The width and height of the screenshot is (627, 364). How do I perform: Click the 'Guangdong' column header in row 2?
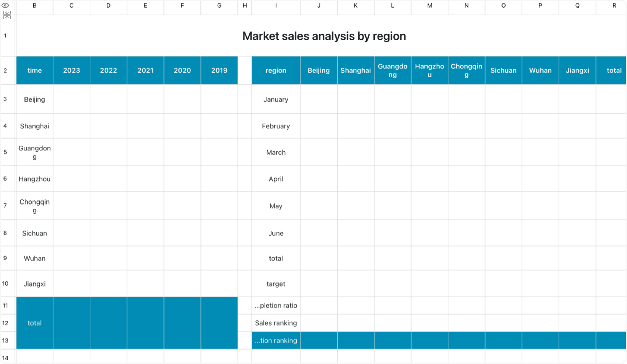[393, 70]
